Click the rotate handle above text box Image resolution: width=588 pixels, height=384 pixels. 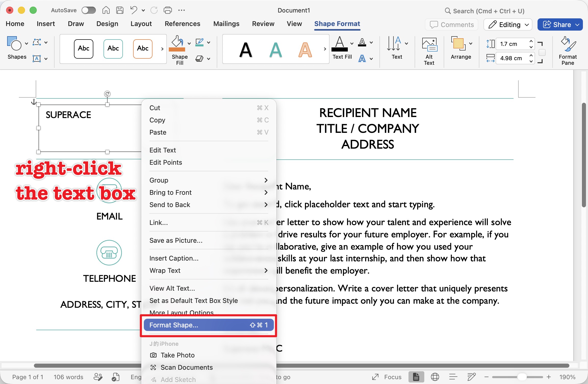point(107,94)
